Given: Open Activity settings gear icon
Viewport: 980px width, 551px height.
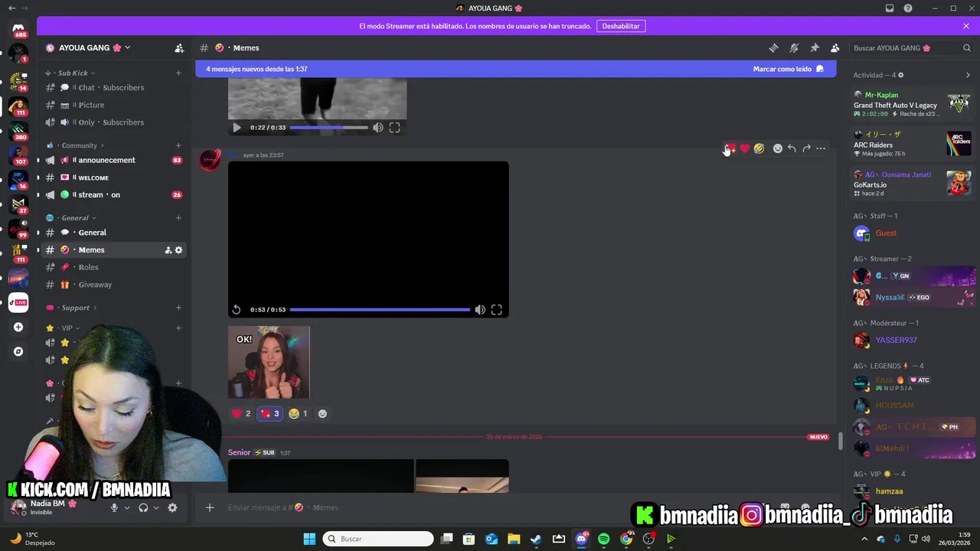Looking at the screenshot, I should 900,75.
